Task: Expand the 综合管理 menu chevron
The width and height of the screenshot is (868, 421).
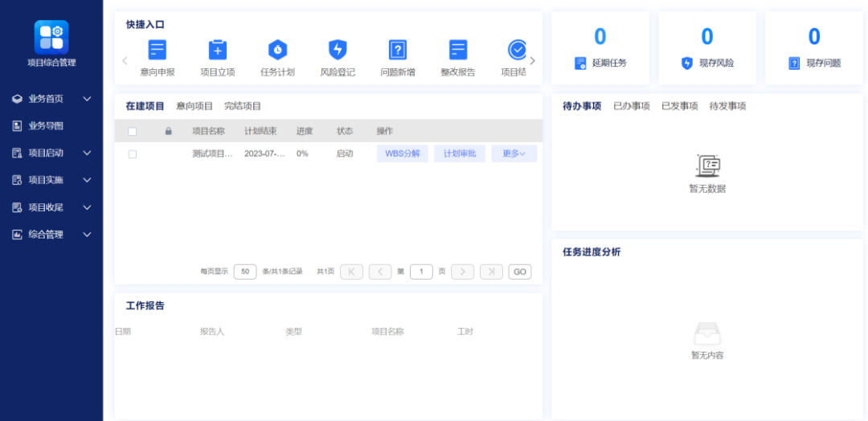Action: (87, 235)
